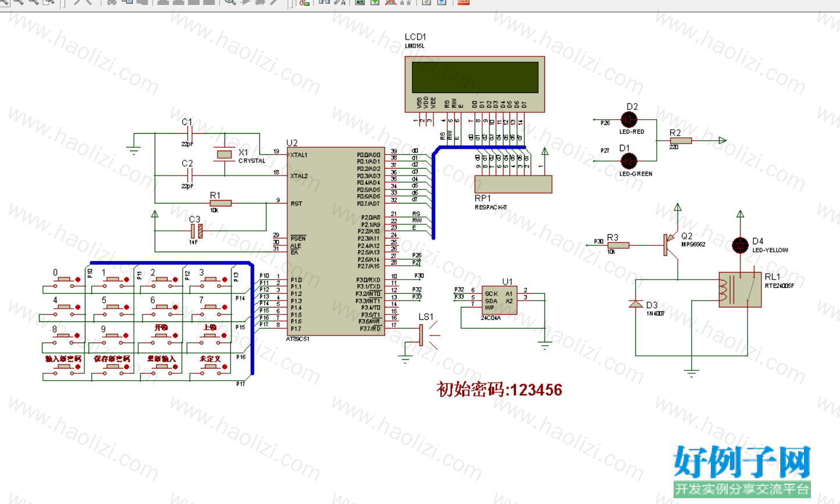Select the 24C04A EEPROM chip U1

tap(499, 300)
